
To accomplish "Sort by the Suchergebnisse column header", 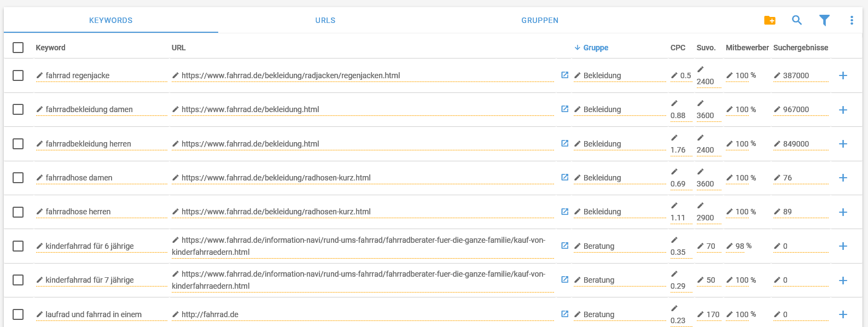I will pyautogui.click(x=801, y=48).
